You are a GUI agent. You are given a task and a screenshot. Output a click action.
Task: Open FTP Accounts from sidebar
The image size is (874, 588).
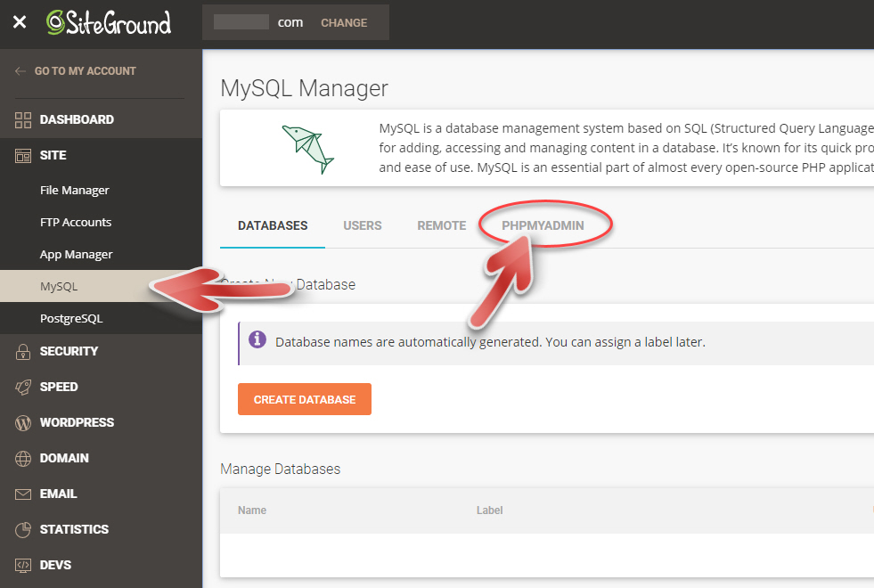click(76, 222)
